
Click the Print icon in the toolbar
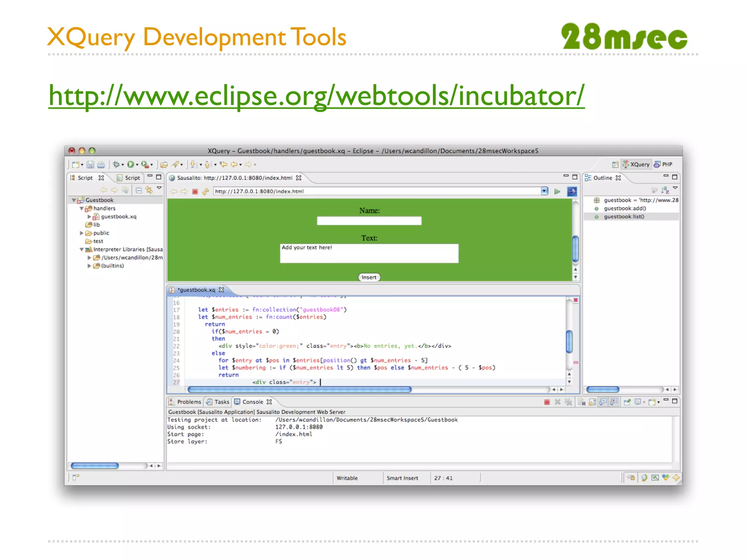click(x=101, y=165)
